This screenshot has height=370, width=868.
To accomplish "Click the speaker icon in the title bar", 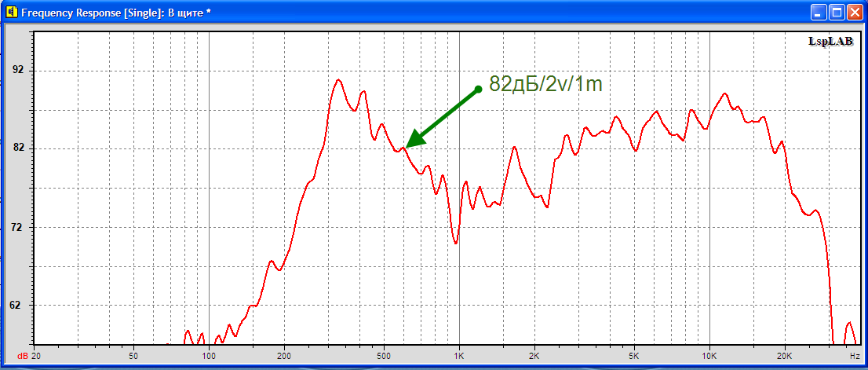I will click(11, 13).
